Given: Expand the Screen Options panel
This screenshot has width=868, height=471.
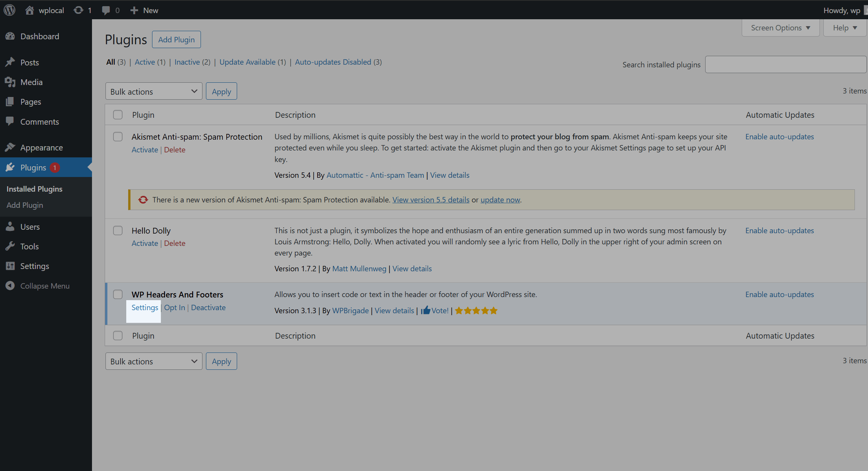Looking at the screenshot, I should pos(780,28).
